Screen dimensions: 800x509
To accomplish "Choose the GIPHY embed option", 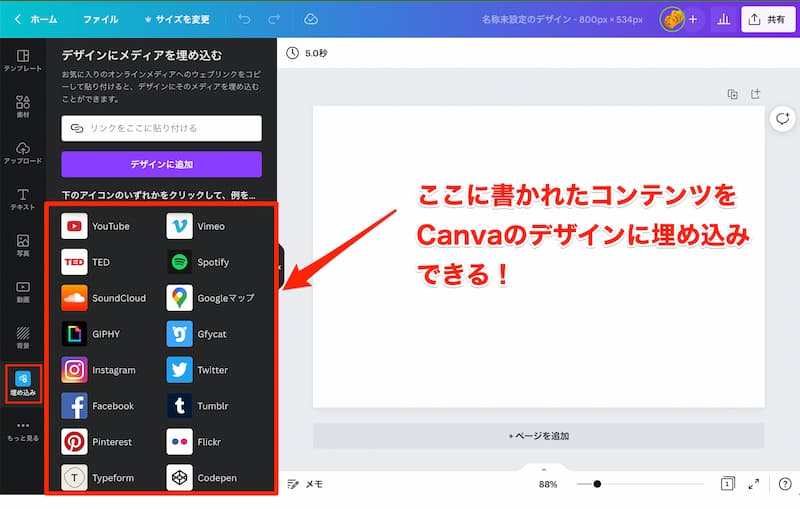I will [91, 334].
